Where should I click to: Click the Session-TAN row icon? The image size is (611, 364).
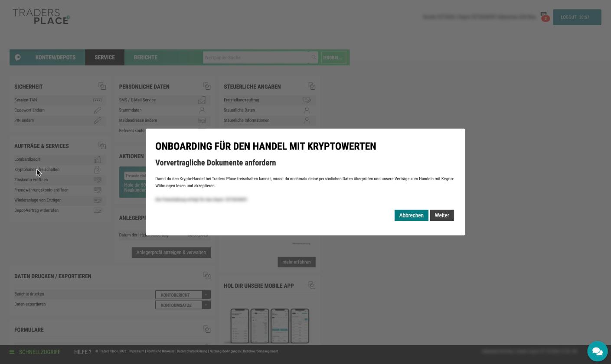tap(97, 100)
